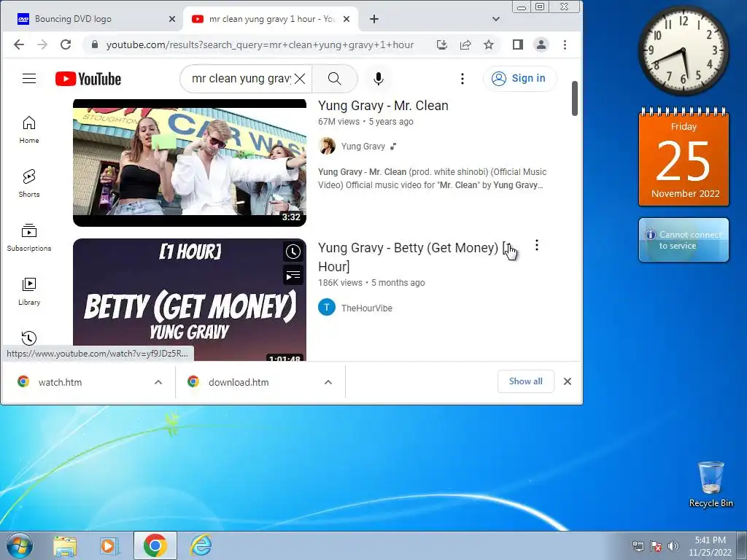Open the YouTube hamburger guide menu
Viewport: 747px width, 560px height.
pos(29,79)
